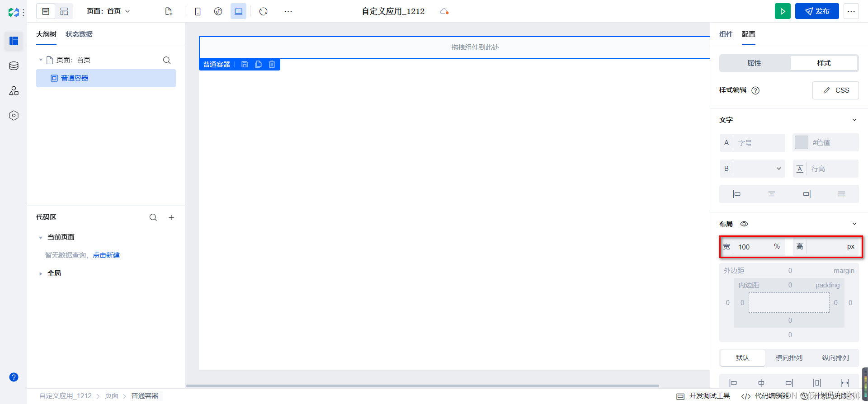This screenshot has width=868, height=404.
Task: Toggle the 布局 eye visibility icon
Action: click(x=744, y=224)
